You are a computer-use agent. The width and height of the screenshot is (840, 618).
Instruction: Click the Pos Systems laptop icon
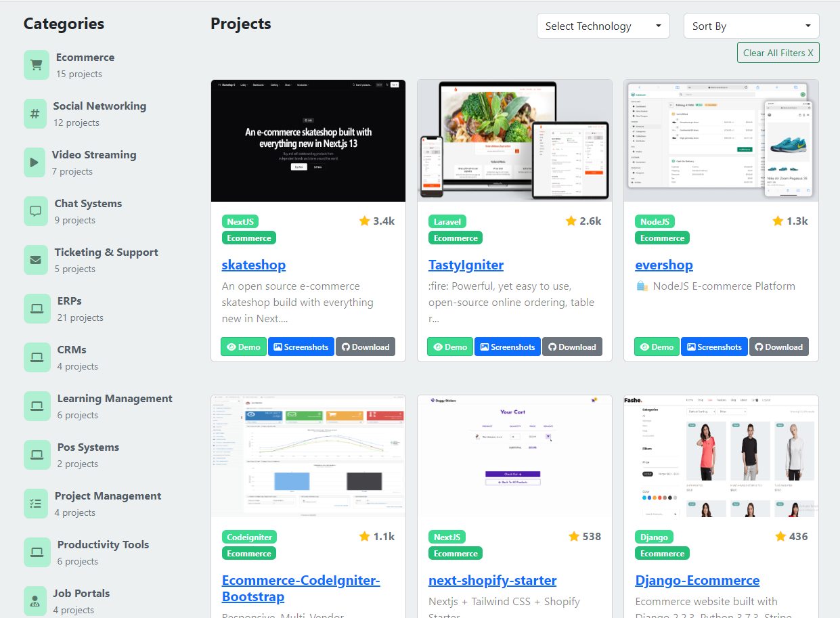(x=37, y=455)
